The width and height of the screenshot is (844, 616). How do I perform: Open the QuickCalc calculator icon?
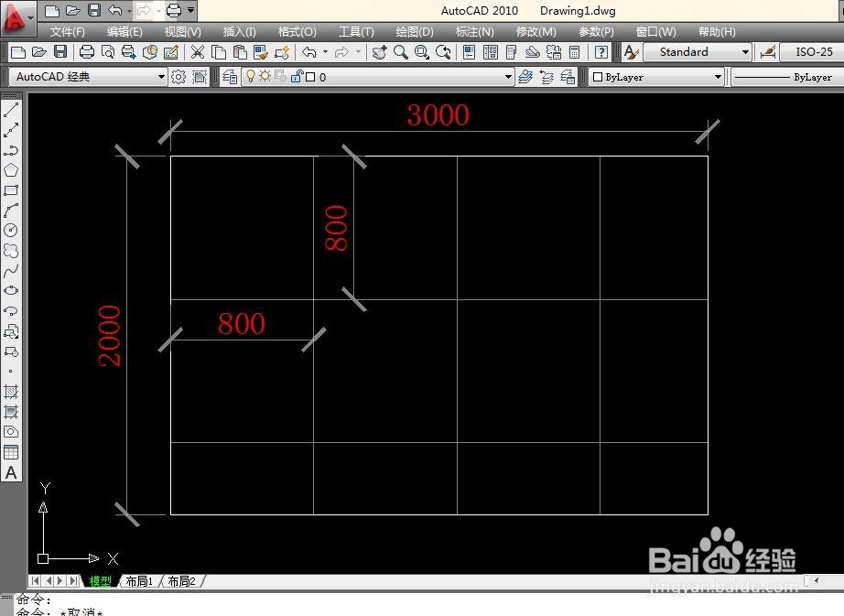[574, 52]
